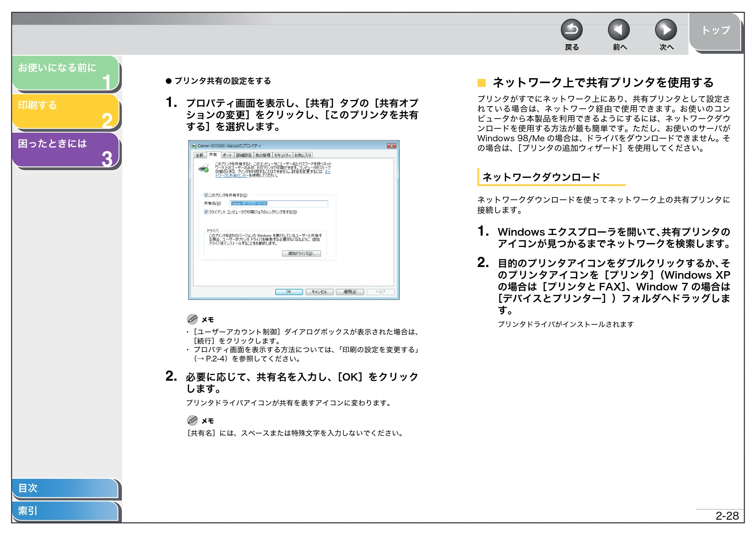The image size is (756, 534).
Task: Open the 目次 table of contents
Action: tap(65, 488)
